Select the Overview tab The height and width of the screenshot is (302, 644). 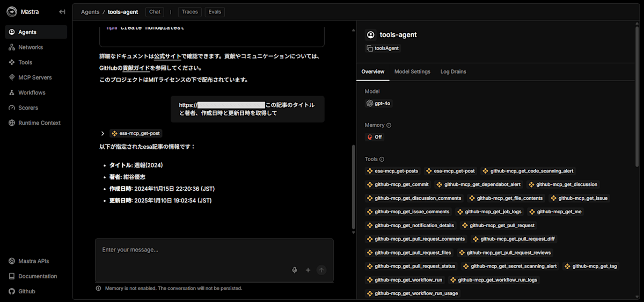pyautogui.click(x=372, y=71)
